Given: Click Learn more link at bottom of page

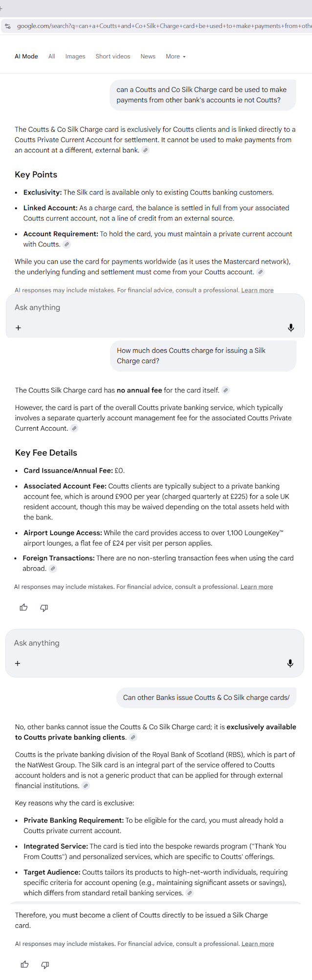Looking at the screenshot, I should [x=257, y=944].
